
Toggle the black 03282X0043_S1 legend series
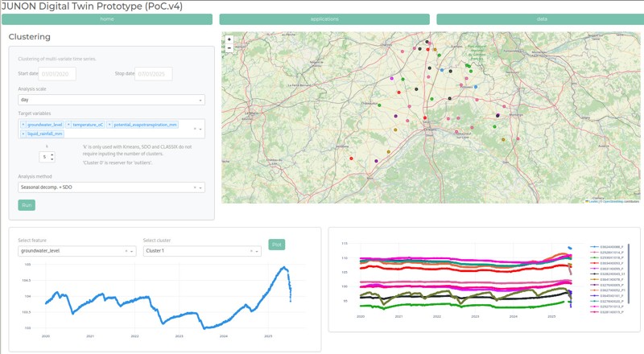click(x=608, y=274)
